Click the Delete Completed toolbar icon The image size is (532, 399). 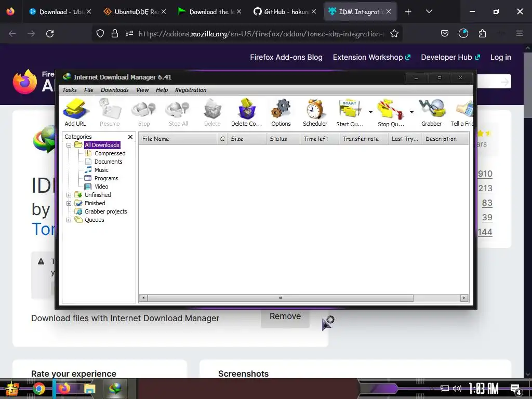(247, 113)
